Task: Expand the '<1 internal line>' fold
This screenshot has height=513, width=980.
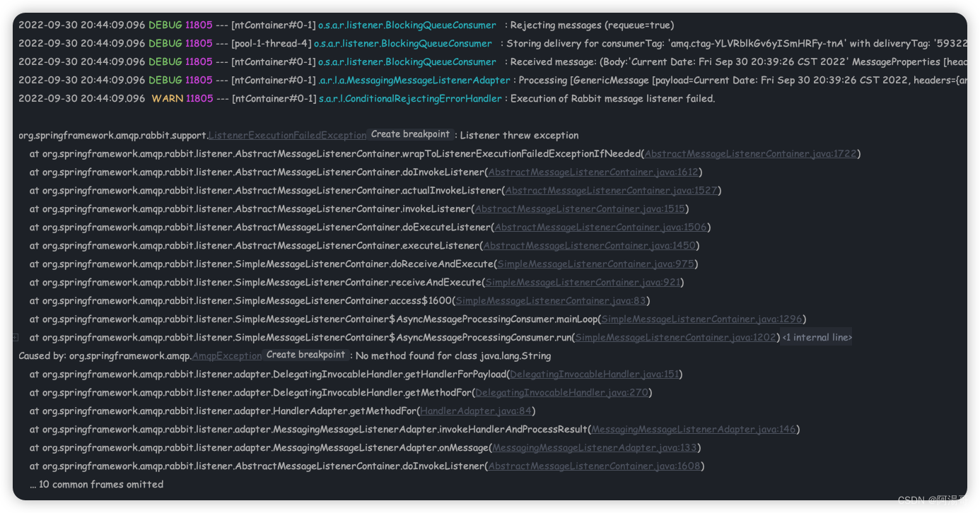Action: pos(817,338)
